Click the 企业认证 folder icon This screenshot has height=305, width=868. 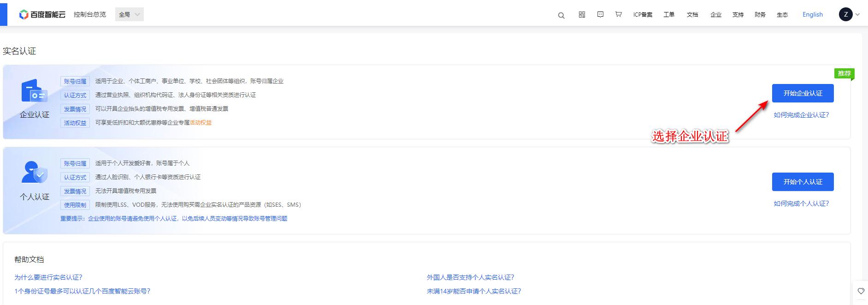coord(34,91)
